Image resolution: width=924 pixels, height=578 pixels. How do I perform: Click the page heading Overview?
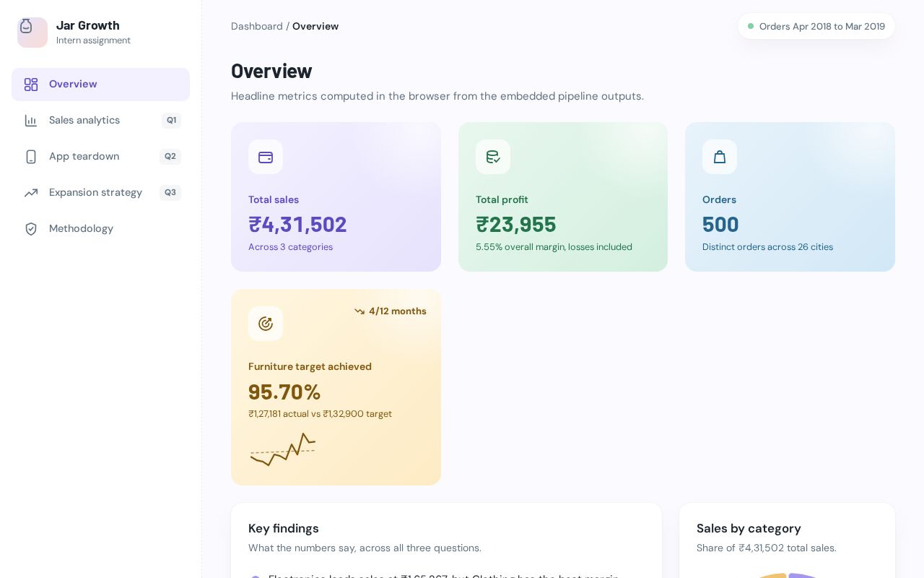click(271, 71)
